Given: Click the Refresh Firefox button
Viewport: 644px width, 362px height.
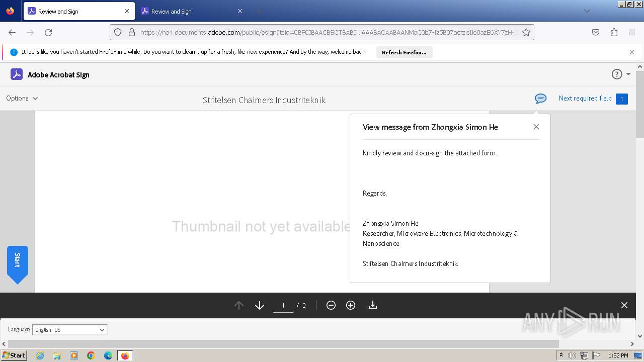Looking at the screenshot, I should 404,52.
